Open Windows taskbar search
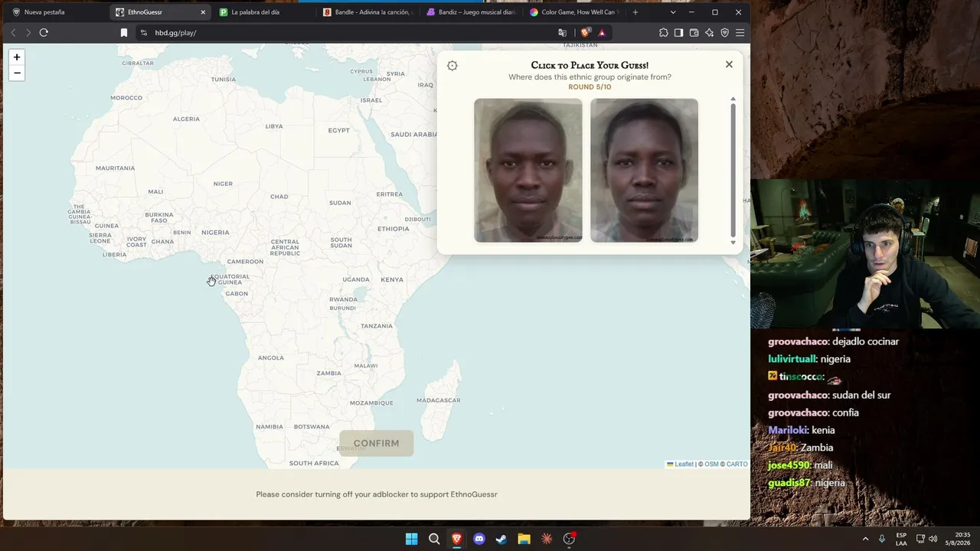980x551 pixels. pos(434,539)
